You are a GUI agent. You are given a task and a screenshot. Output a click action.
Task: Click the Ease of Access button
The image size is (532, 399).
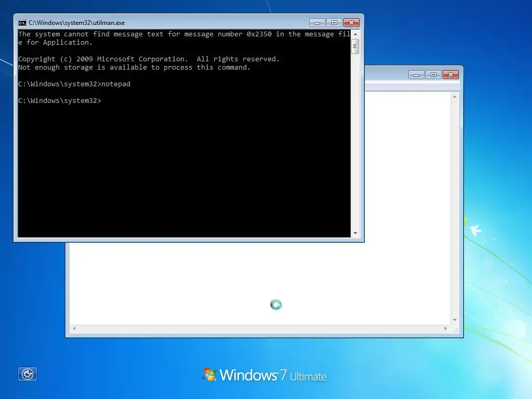click(x=28, y=374)
